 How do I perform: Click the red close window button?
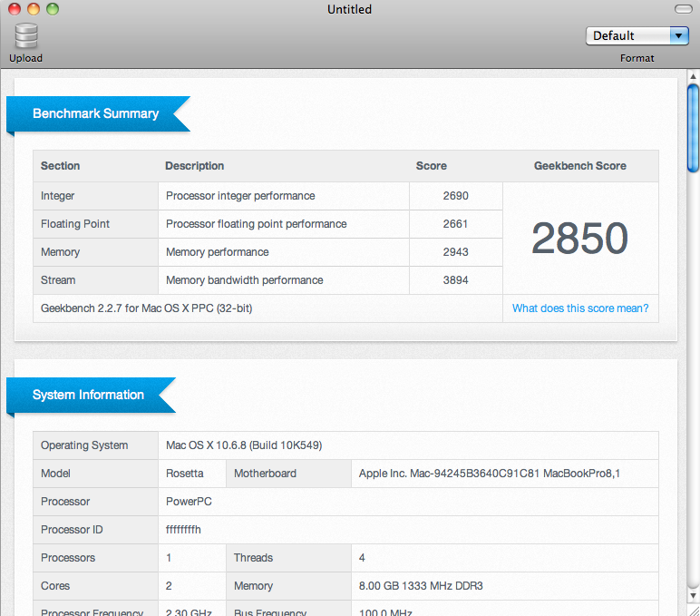point(15,9)
